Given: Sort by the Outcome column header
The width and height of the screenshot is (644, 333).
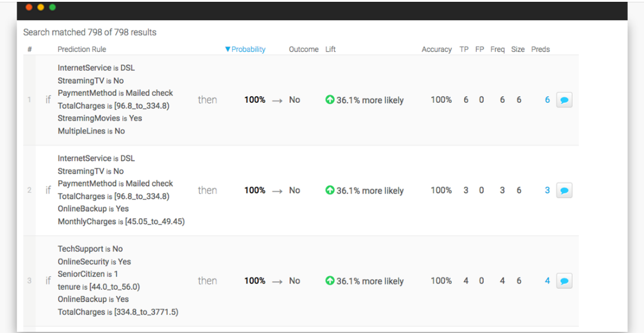Looking at the screenshot, I should (303, 50).
